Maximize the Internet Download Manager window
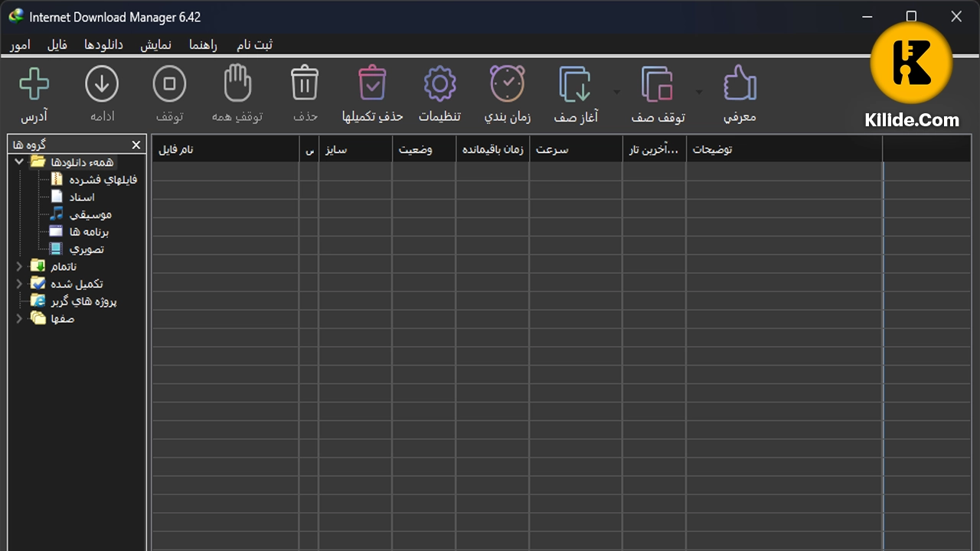This screenshot has width=980, height=551. click(x=911, y=16)
